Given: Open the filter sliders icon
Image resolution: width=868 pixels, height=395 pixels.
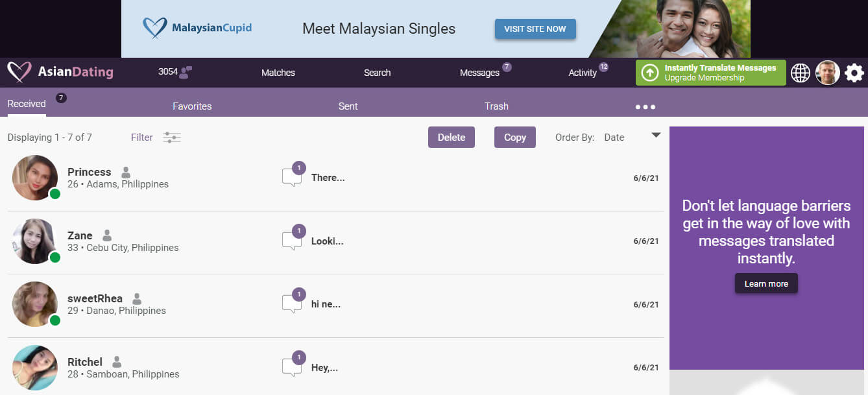Looking at the screenshot, I should point(172,138).
